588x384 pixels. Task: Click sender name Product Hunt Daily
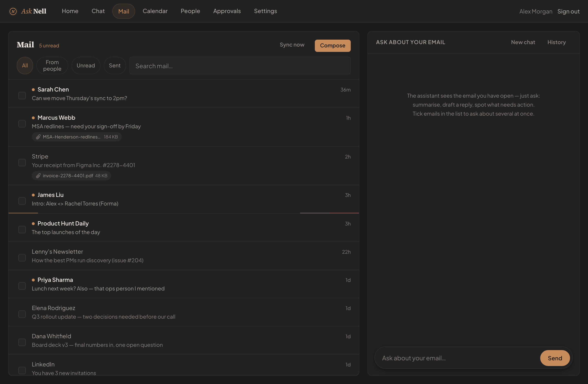pos(63,223)
